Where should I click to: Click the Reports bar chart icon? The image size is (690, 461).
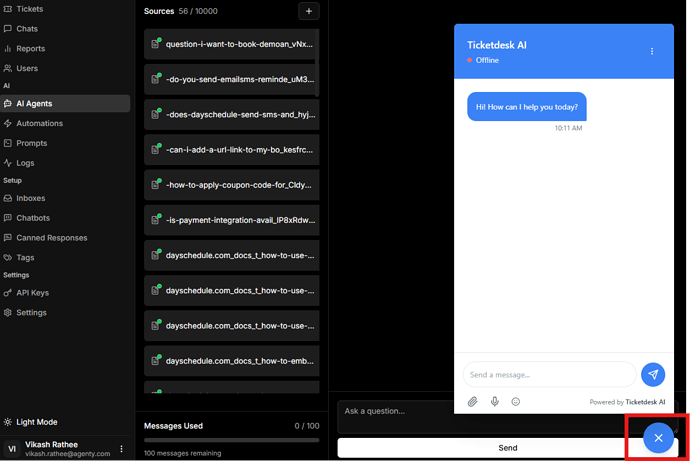[x=7, y=48]
